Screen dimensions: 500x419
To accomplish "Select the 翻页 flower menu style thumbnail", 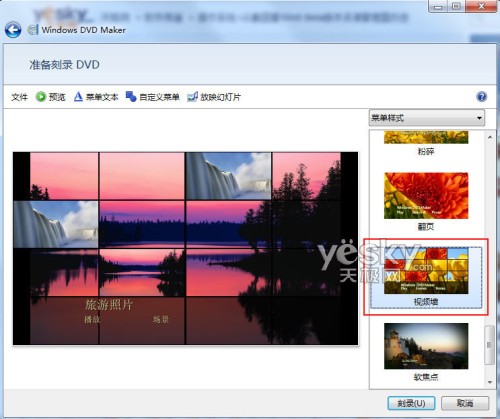I will [x=426, y=196].
